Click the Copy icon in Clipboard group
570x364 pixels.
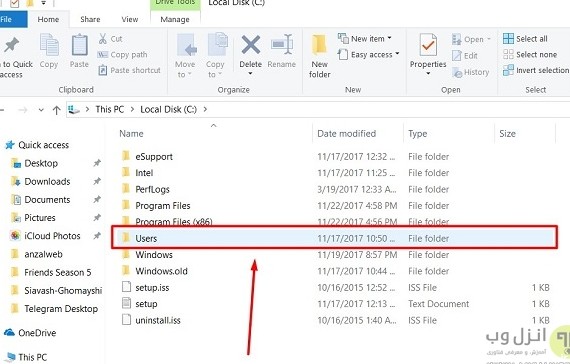tap(49, 45)
